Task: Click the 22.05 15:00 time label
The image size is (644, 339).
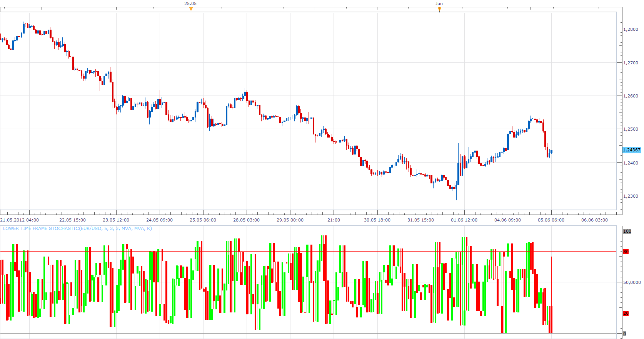Action: [x=72, y=220]
